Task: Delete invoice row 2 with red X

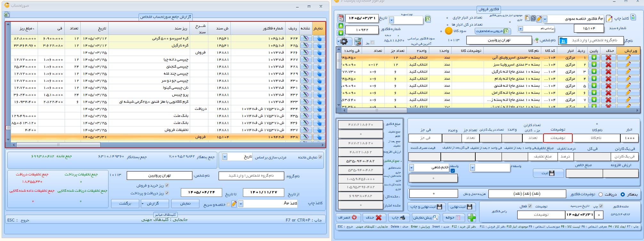Action: click(x=608, y=65)
